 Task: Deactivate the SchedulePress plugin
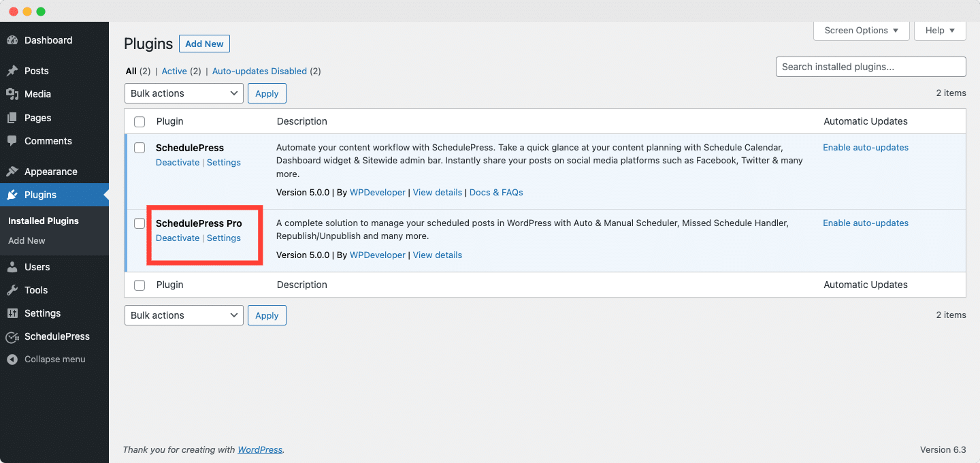click(x=178, y=162)
